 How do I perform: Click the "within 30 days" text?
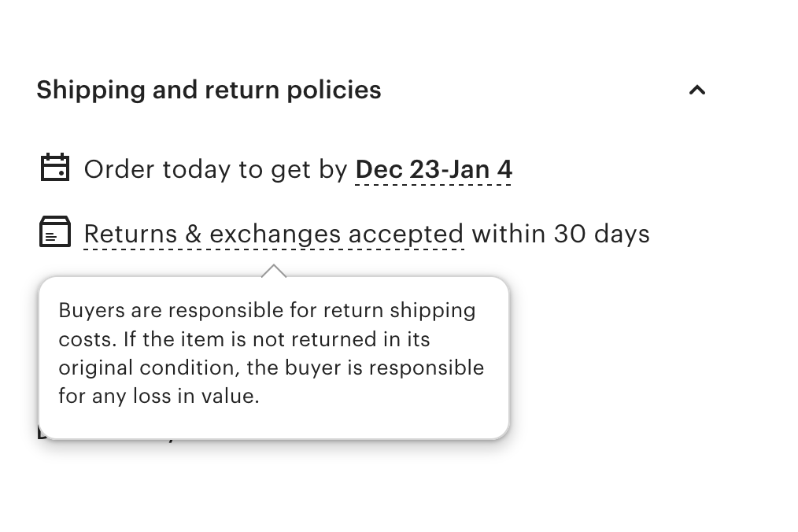click(560, 234)
